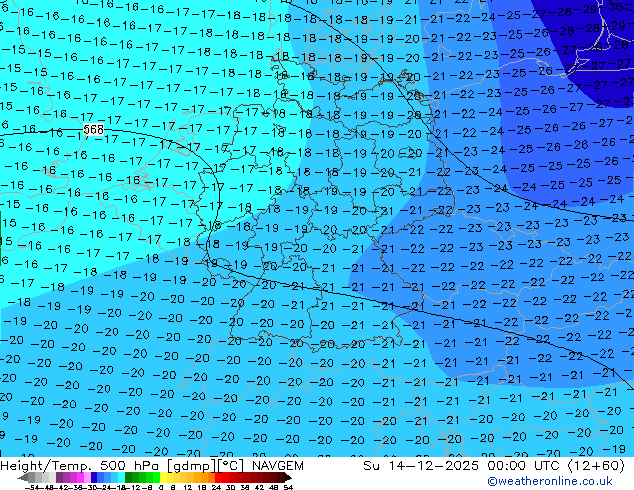Click the NAVGEM model name
Screen dimensions: 634x490
(x=277, y=466)
